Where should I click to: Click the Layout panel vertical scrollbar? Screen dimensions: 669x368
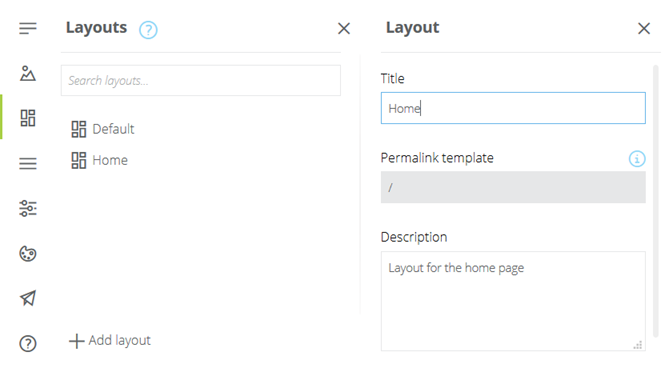[x=656, y=201]
